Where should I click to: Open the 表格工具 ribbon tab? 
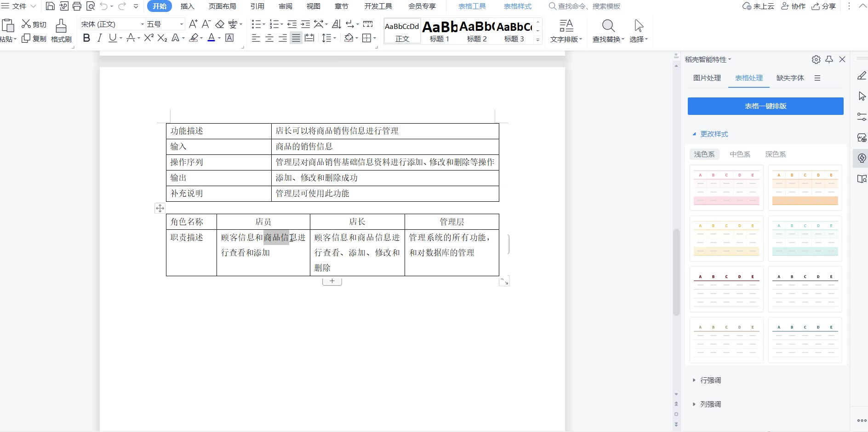[472, 6]
